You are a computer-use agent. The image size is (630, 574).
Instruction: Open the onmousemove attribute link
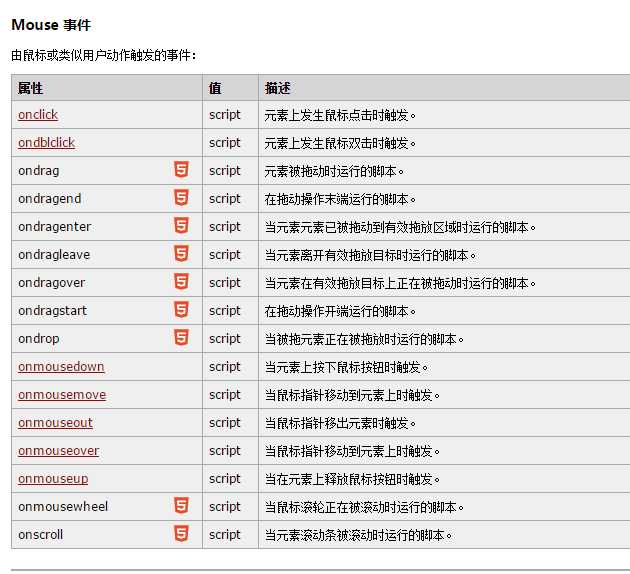click(x=62, y=394)
